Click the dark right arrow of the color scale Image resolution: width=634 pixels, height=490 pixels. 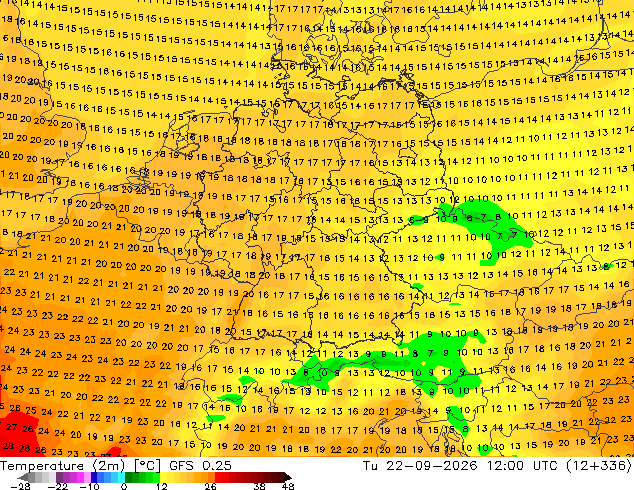tap(288, 477)
